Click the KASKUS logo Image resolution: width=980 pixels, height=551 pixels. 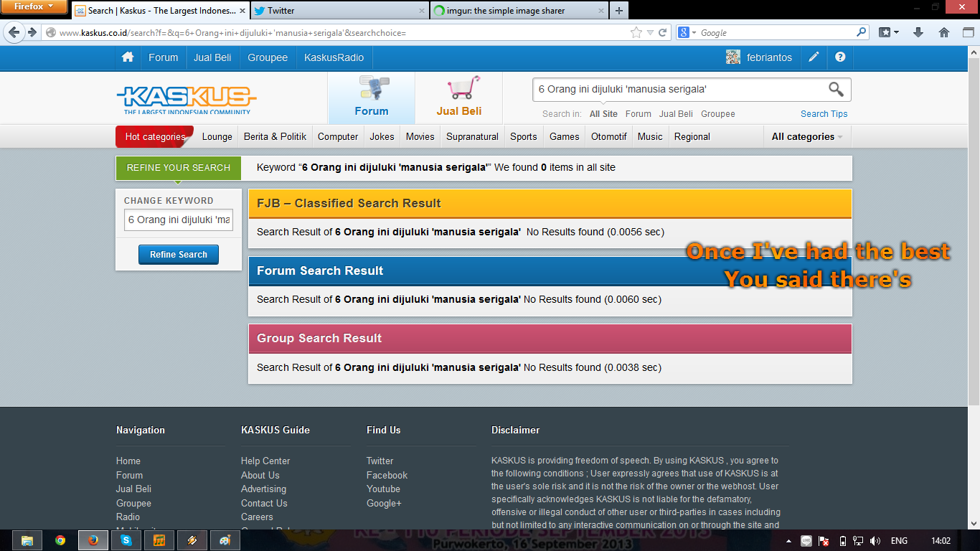pos(187,100)
